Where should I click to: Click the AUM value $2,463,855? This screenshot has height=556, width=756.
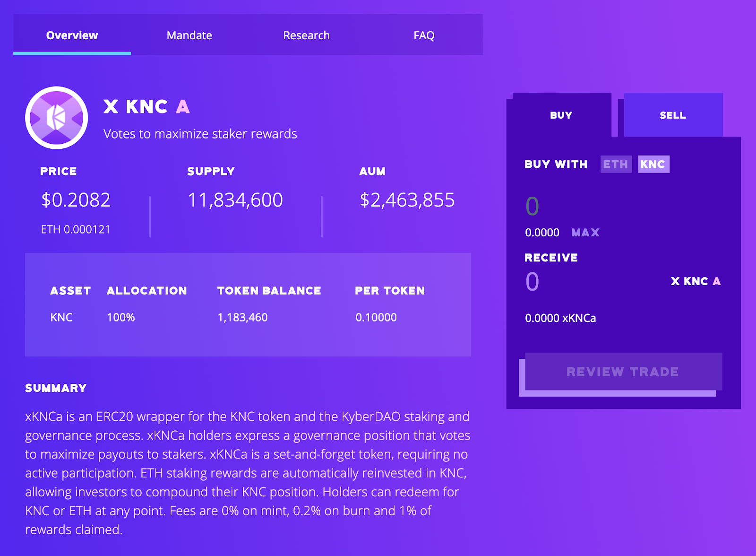(x=407, y=200)
